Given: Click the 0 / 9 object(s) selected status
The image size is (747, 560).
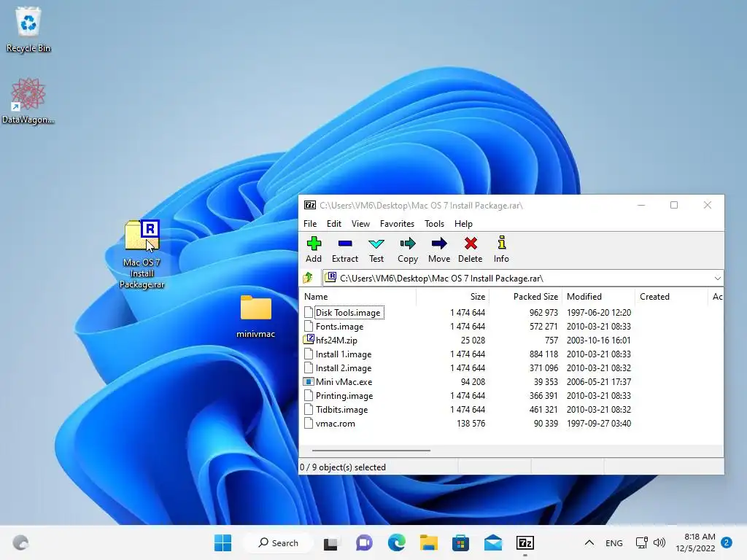Looking at the screenshot, I should 343,467.
